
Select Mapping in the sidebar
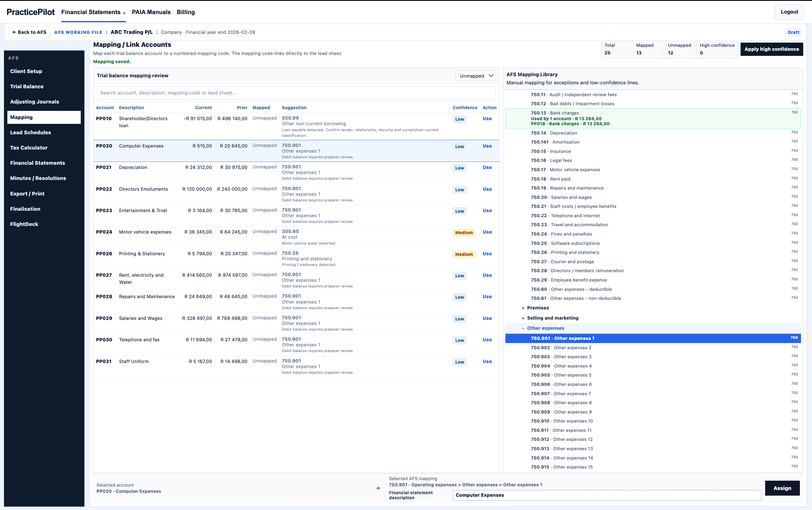(x=44, y=117)
